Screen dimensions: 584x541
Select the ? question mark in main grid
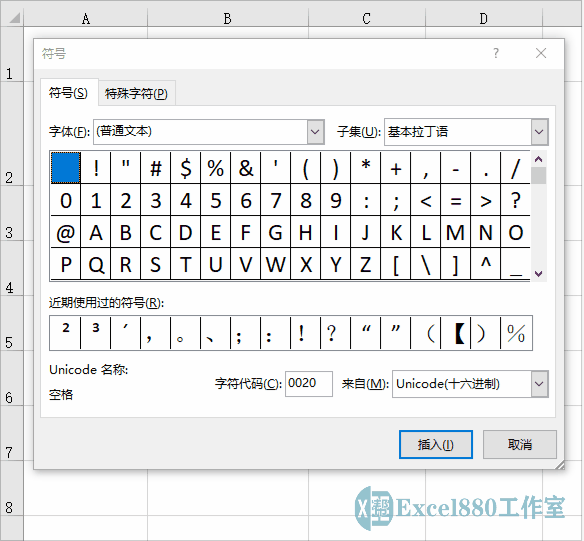click(515, 200)
